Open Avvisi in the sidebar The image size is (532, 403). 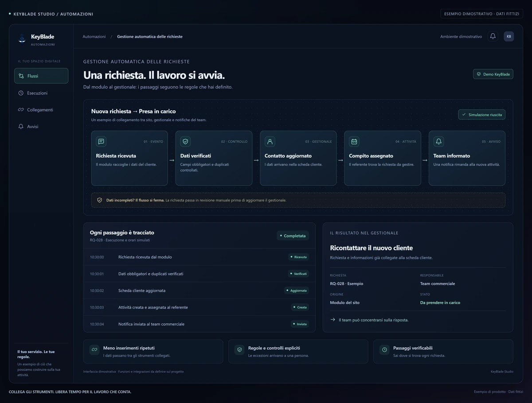point(41,127)
